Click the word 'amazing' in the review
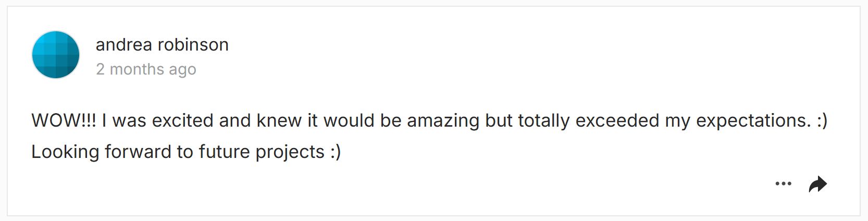Screen dimensions: 868x221 [x=443, y=121]
